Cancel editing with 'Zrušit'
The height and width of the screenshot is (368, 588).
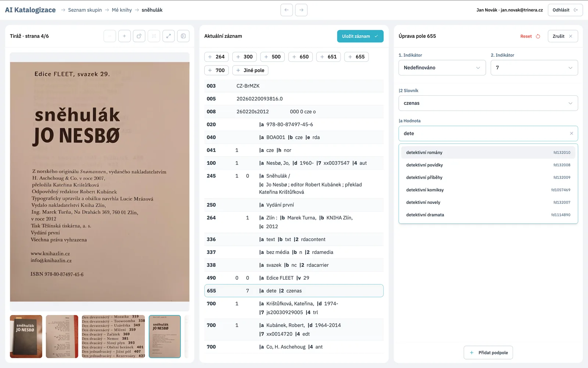[x=563, y=36]
